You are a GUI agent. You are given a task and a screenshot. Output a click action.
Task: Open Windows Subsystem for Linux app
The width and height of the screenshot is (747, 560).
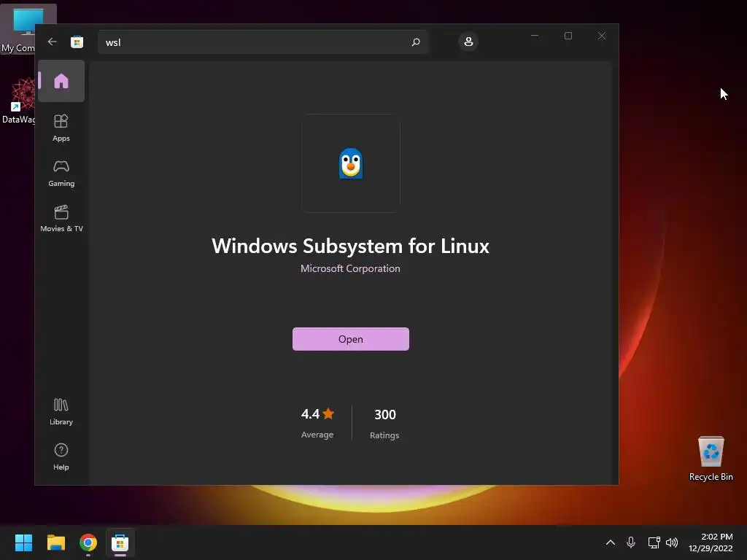click(351, 339)
